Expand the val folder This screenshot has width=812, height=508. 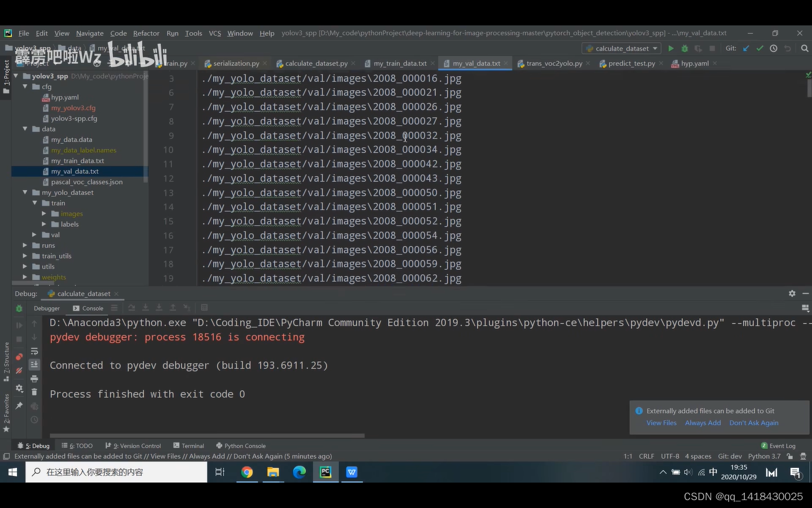[x=34, y=235]
